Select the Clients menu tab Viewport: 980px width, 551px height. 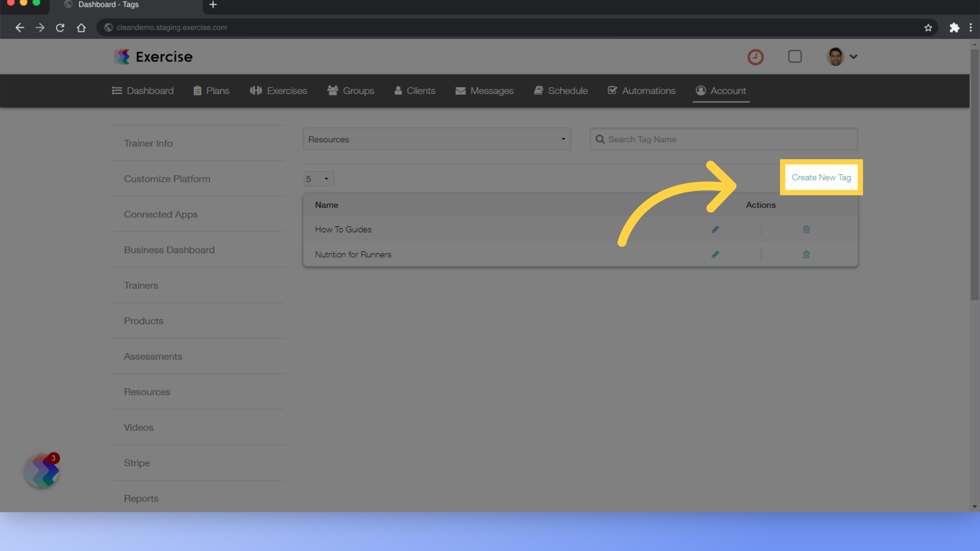pos(414,90)
